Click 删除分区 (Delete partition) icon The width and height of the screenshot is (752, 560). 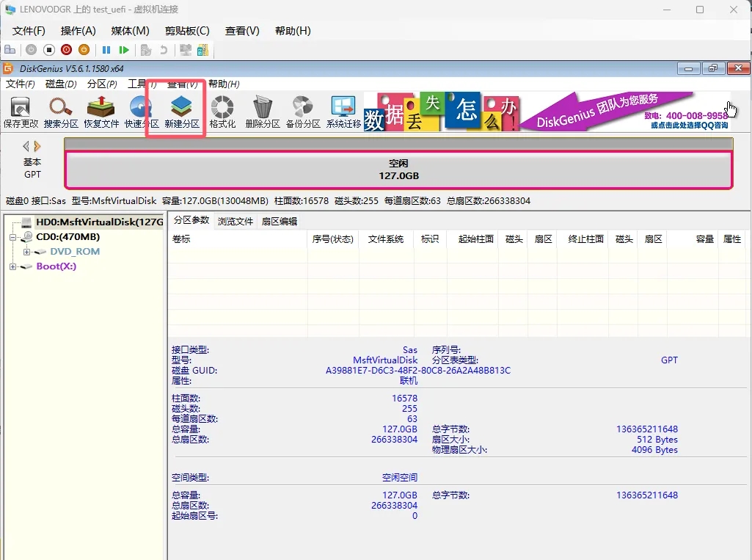tap(263, 112)
